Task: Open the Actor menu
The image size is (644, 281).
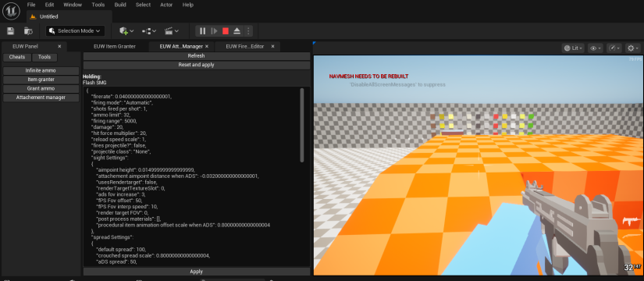Action: (166, 5)
